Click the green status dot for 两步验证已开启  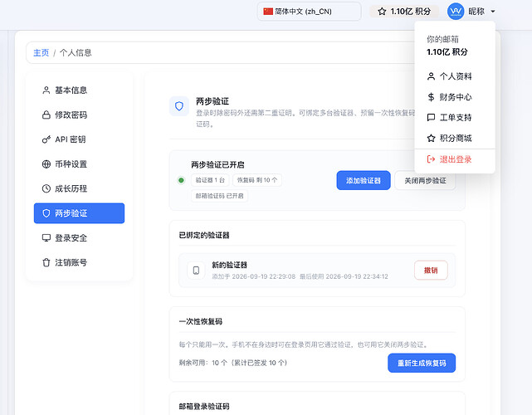[x=181, y=180]
